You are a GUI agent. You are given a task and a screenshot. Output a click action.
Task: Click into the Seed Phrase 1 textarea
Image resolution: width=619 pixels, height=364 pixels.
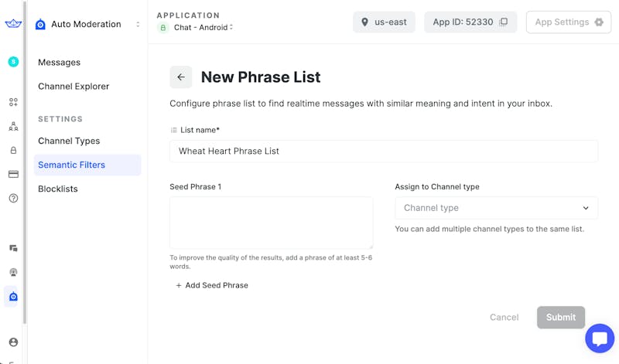271,223
